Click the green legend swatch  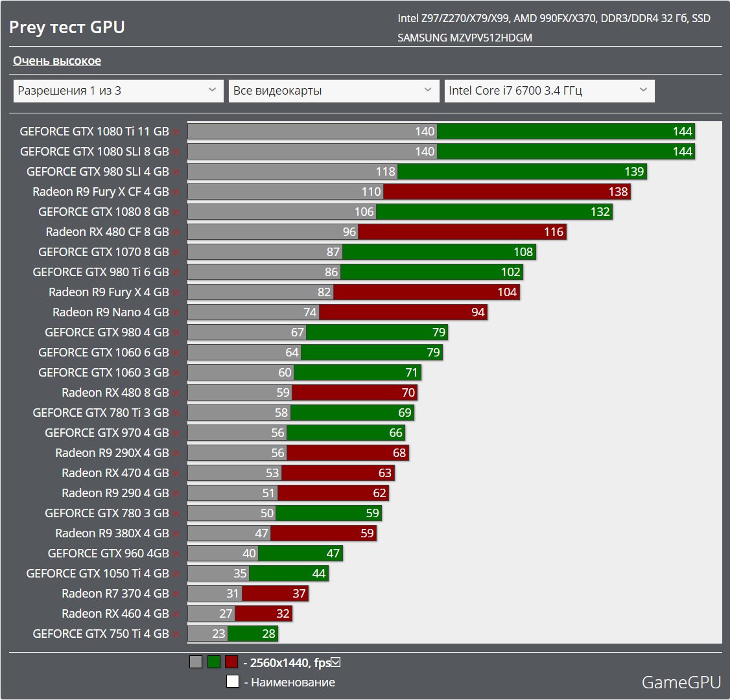pyautogui.click(x=214, y=662)
